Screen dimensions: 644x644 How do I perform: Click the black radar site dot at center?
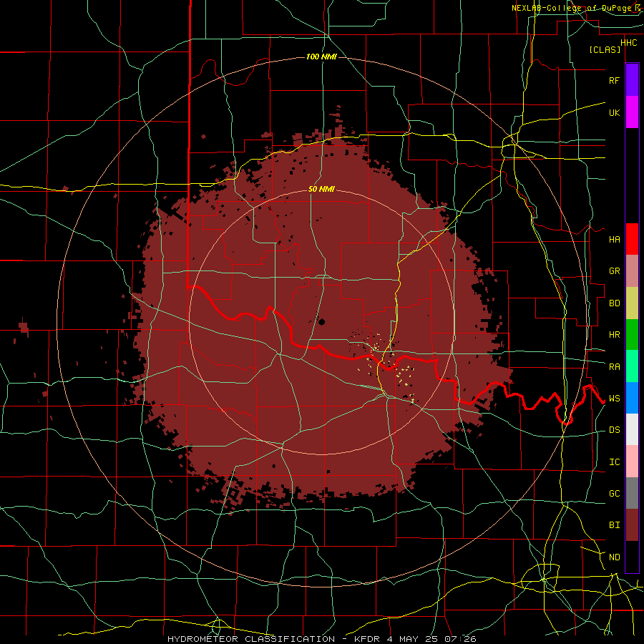pyautogui.click(x=321, y=321)
